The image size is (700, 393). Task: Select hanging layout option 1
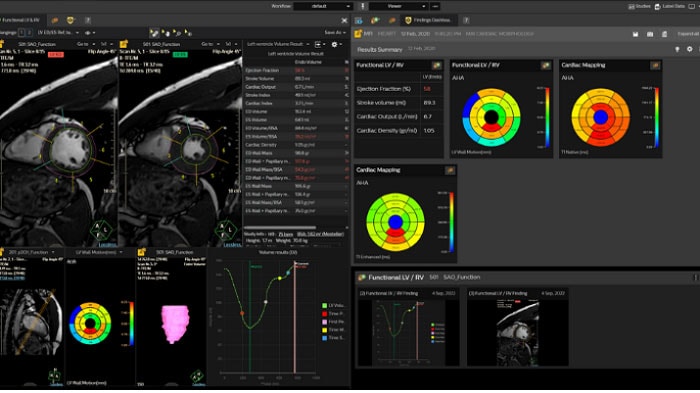point(22,33)
